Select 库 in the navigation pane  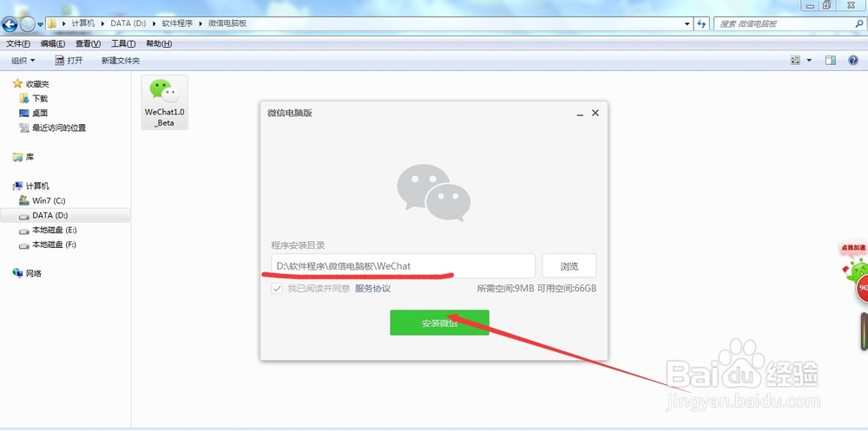23,157
